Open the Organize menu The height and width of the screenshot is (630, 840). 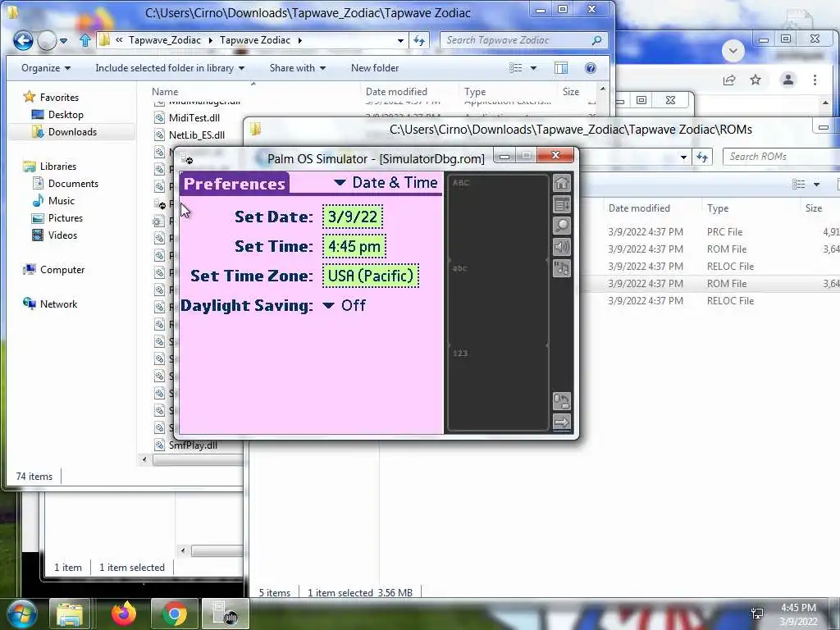[46, 68]
